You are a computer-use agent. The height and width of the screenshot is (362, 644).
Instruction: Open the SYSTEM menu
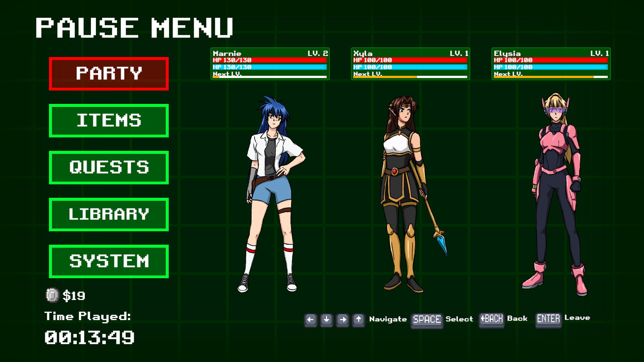point(108,261)
